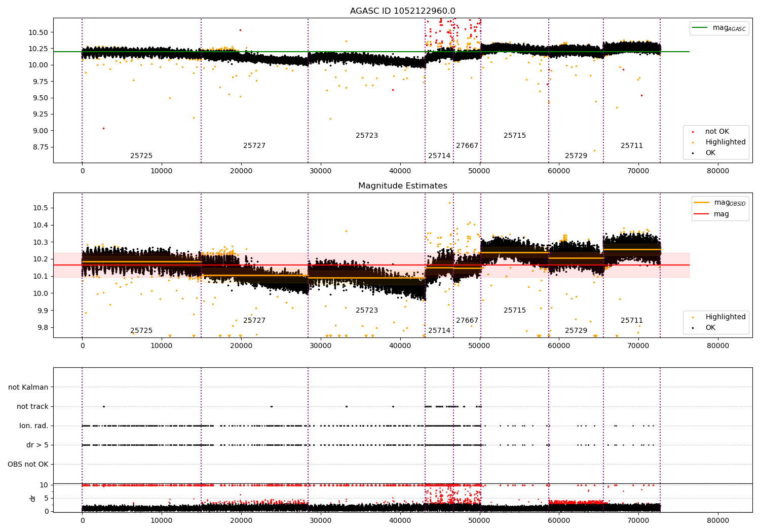Click the "not Kalman" axis label
The image size is (760, 532).
28,388
